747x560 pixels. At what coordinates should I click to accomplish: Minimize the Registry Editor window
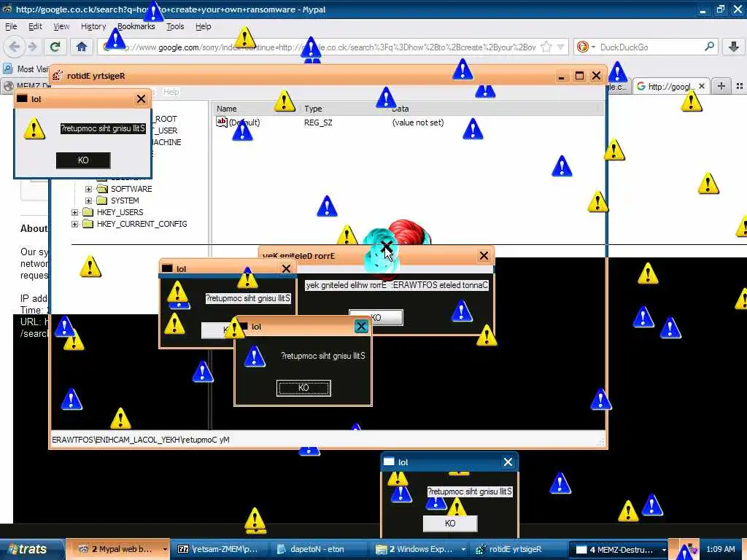(562, 76)
